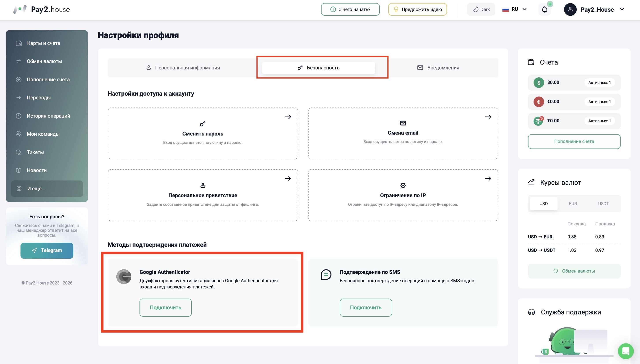
Task: Click the arrow on Ограничение по IP card
Action: [488, 178]
